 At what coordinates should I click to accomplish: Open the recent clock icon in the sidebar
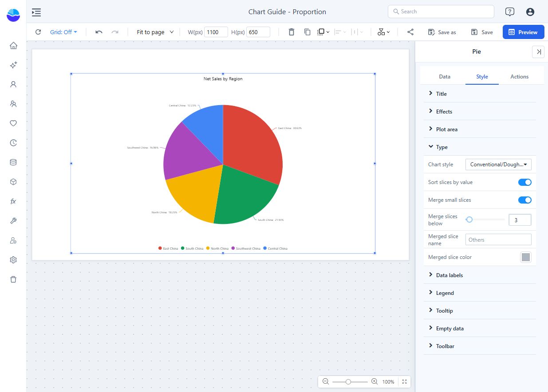pyautogui.click(x=13, y=143)
